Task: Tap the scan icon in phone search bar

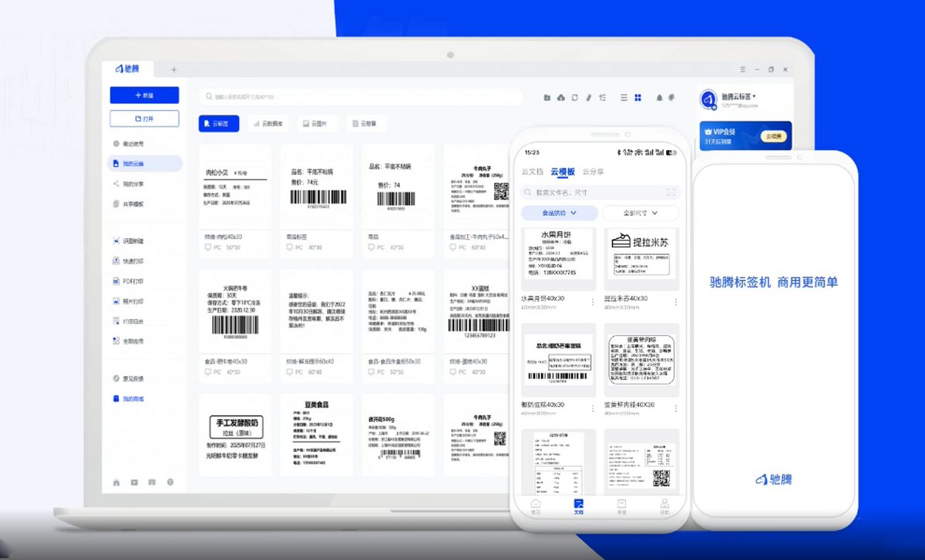Action: coord(671,192)
